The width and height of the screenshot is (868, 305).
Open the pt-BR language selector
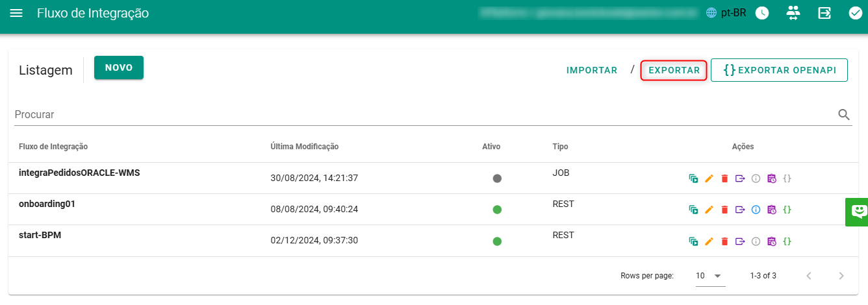[x=727, y=13]
